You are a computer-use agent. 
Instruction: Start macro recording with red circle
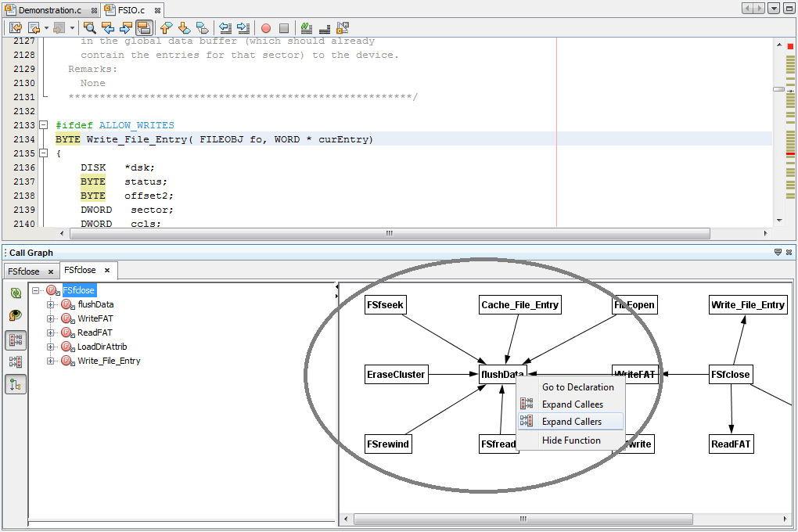265,27
